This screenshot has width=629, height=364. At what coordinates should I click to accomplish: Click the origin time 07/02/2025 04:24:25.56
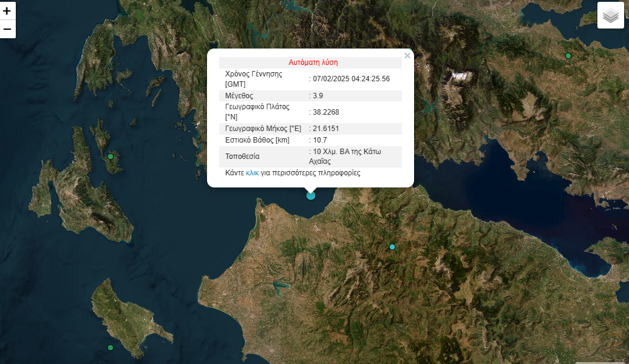point(351,79)
